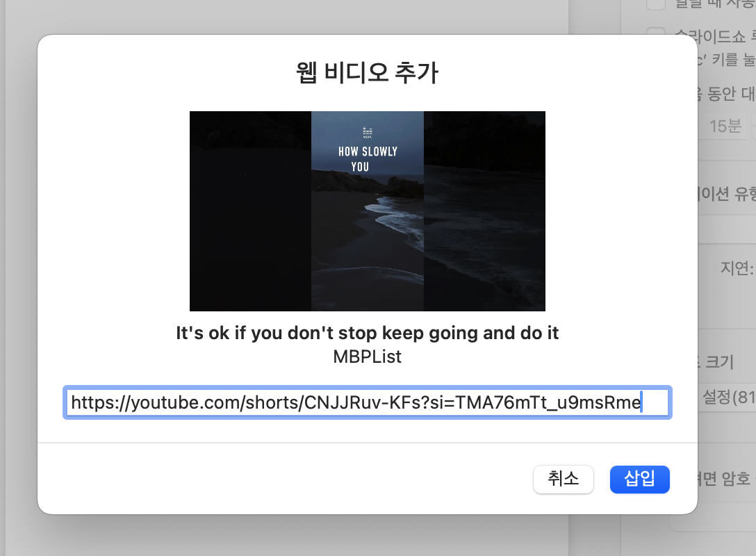756x556 pixels.
Task: Click the 웹 비디오 추가 dialog title
Action: (368, 73)
